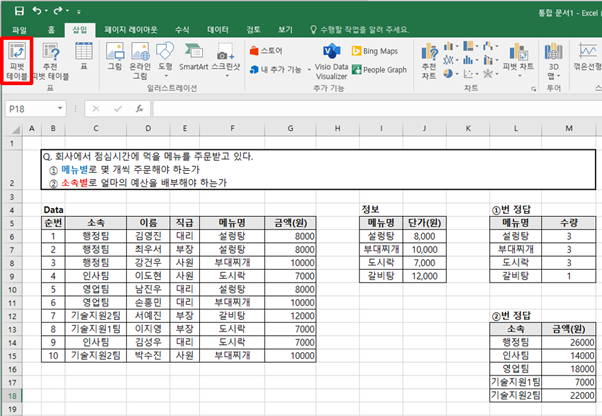This screenshot has height=416, width=602.
Task: Select the 26000 amount cell
Action: [x=569, y=342]
